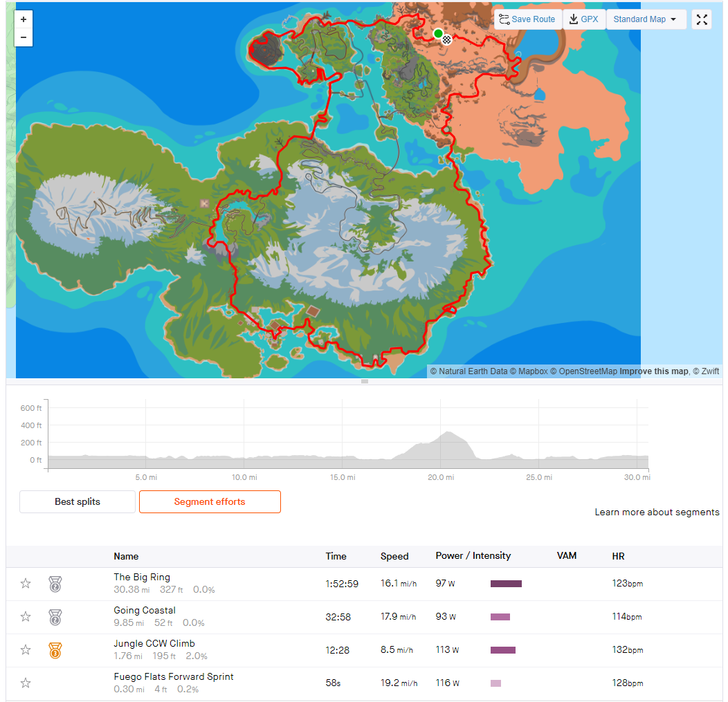Star Fuego Flats Forward Sprint segment

pyautogui.click(x=26, y=683)
